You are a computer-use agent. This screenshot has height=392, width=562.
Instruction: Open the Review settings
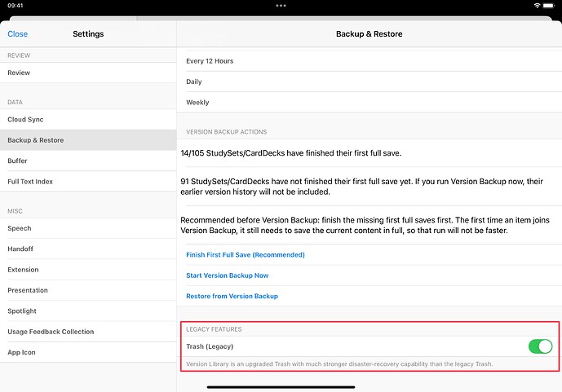(88, 73)
